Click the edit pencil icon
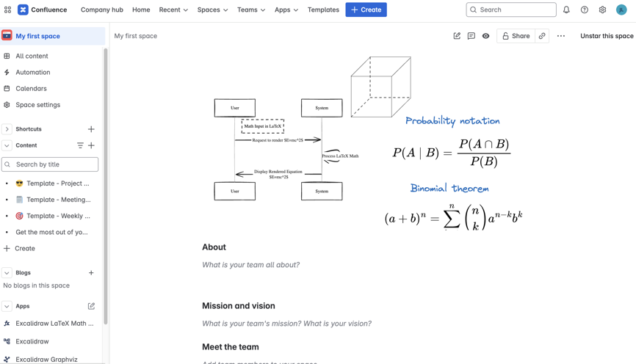Viewport: 636px width, 364px height. (x=457, y=36)
